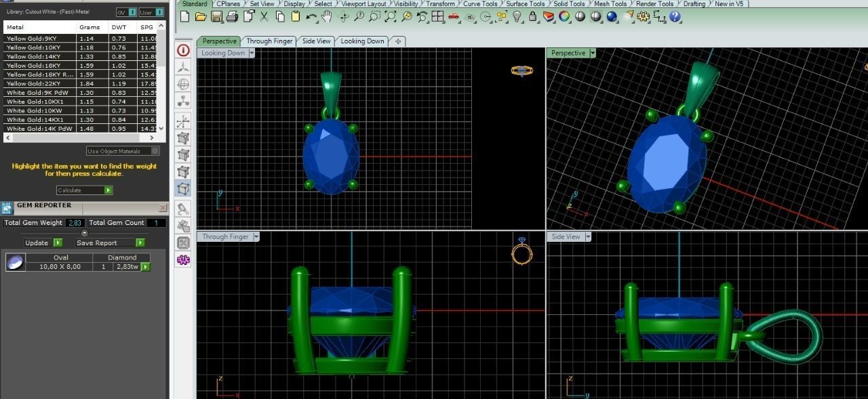Select the Yellow Gold:22KY metal row
Image resolution: width=868 pixels, height=399 pixels.
pos(81,83)
